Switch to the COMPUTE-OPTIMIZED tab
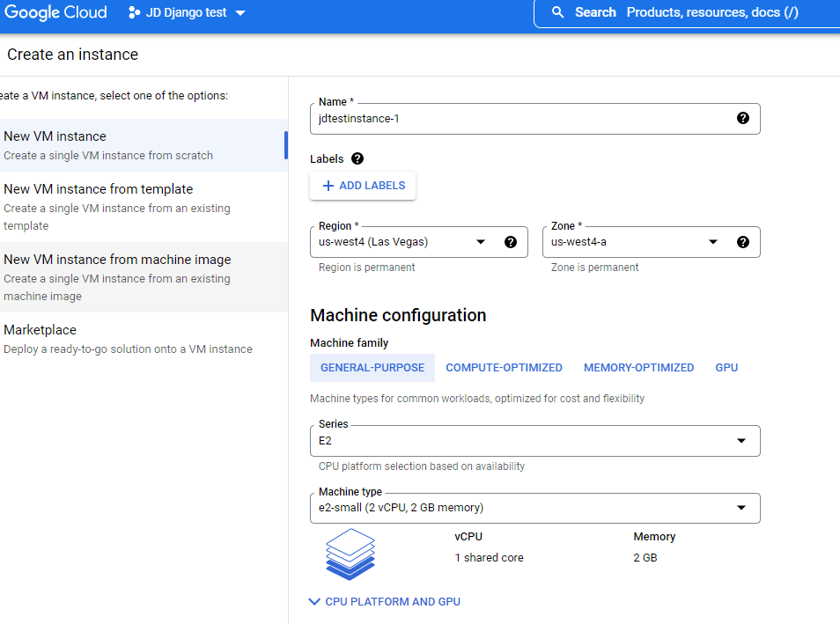Image resolution: width=840 pixels, height=624 pixels. pyautogui.click(x=504, y=367)
